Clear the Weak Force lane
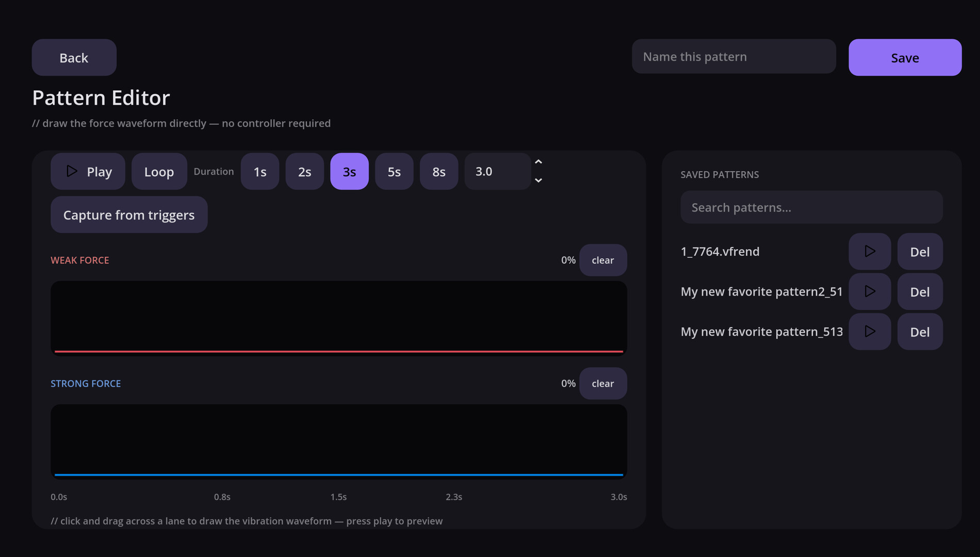Image resolution: width=980 pixels, height=557 pixels. pos(603,260)
